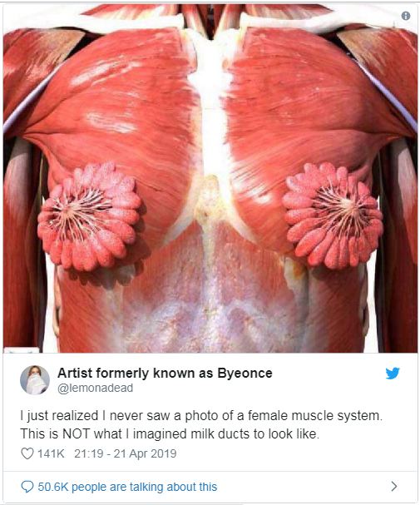This screenshot has height=505, width=420.
Task: Click the info icon on the image corner
Action: [406, 16]
